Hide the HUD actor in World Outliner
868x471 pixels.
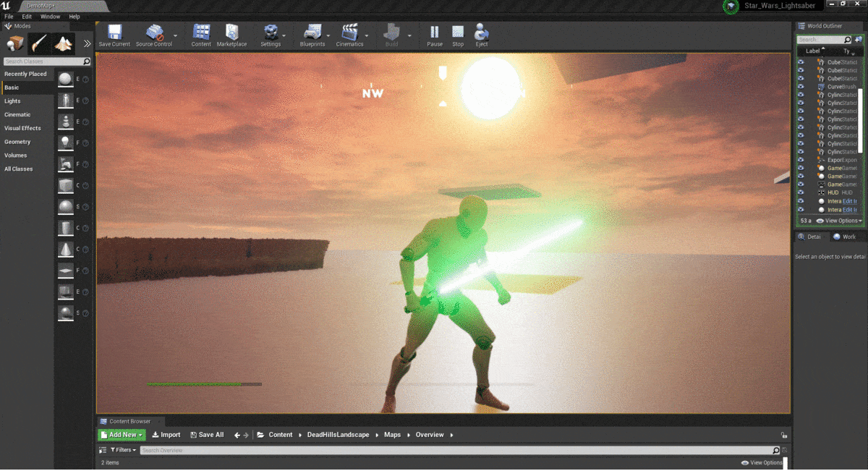point(799,192)
